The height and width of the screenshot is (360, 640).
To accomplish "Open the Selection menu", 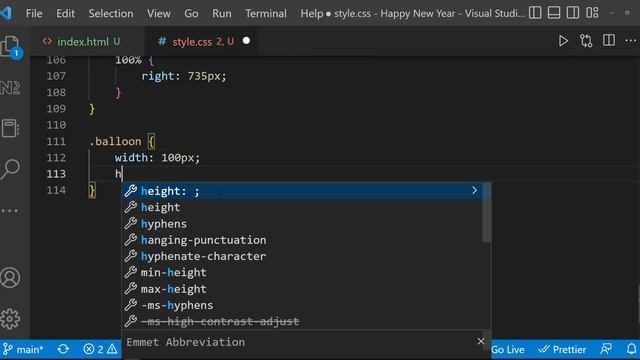I will click(x=111, y=13).
